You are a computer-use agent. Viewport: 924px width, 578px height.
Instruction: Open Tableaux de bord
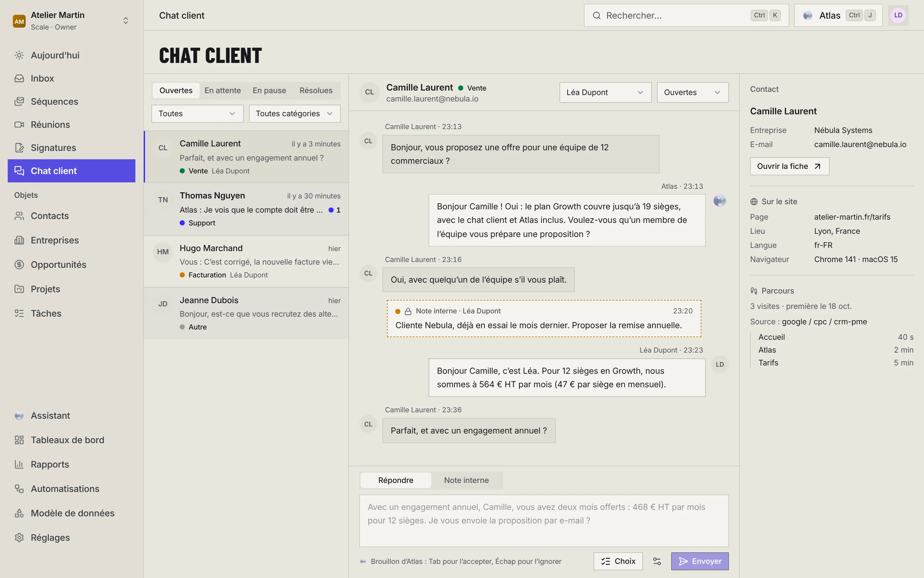[x=72, y=440]
